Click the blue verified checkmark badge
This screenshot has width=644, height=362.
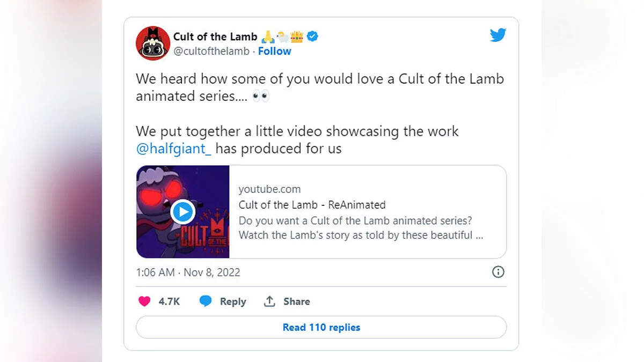pyautogui.click(x=313, y=36)
